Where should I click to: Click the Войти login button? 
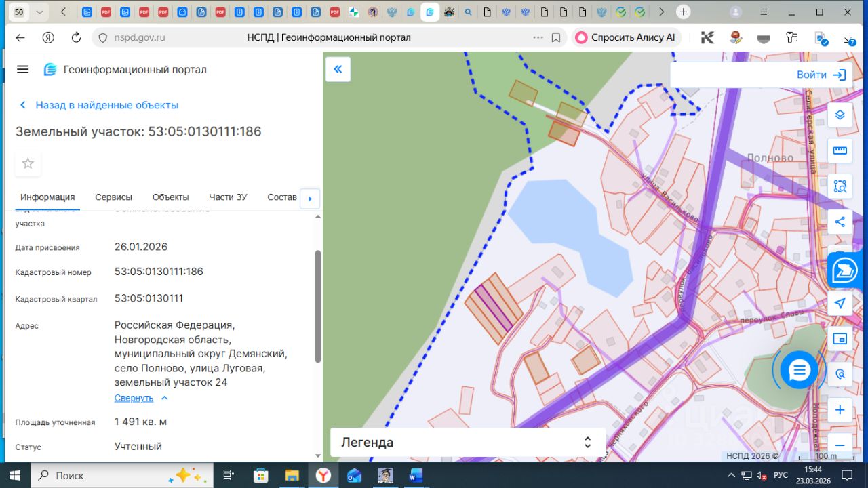pos(821,75)
